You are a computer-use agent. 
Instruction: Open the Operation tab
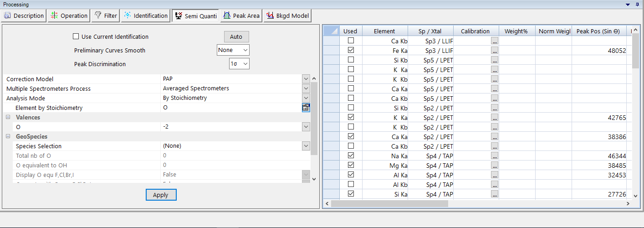tap(69, 16)
